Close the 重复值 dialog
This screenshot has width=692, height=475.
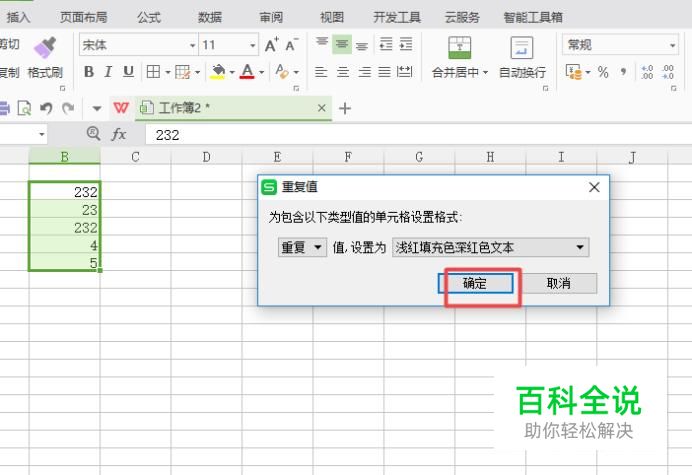click(x=594, y=187)
